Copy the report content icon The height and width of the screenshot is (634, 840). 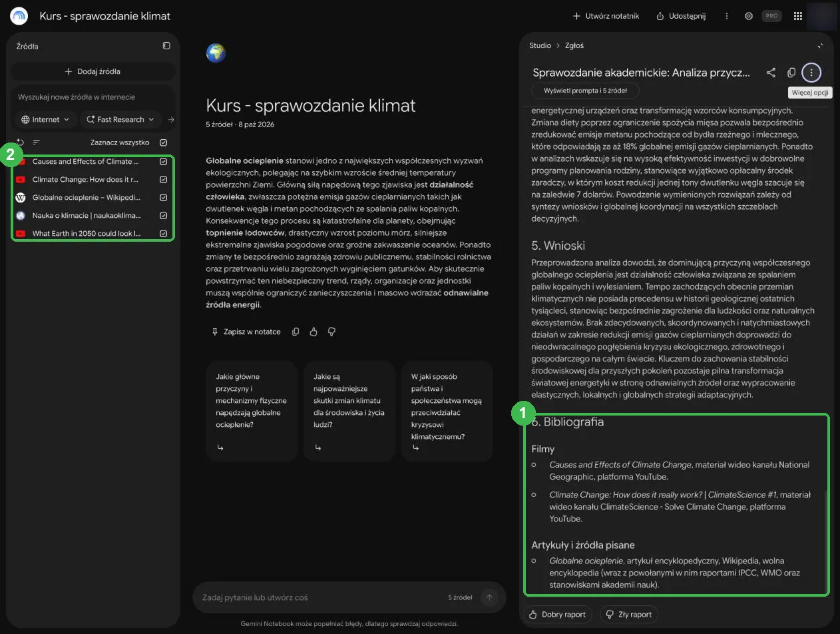click(791, 73)
